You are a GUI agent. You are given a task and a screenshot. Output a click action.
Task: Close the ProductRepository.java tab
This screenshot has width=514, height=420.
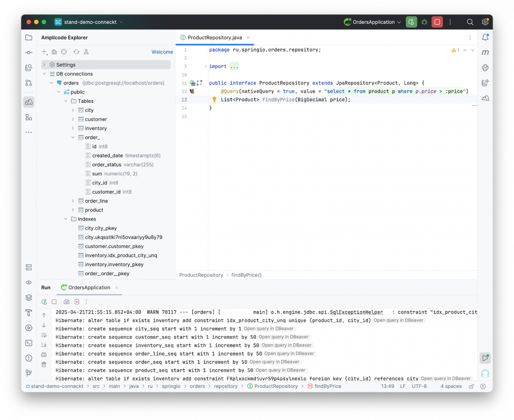tap(248, 38)
